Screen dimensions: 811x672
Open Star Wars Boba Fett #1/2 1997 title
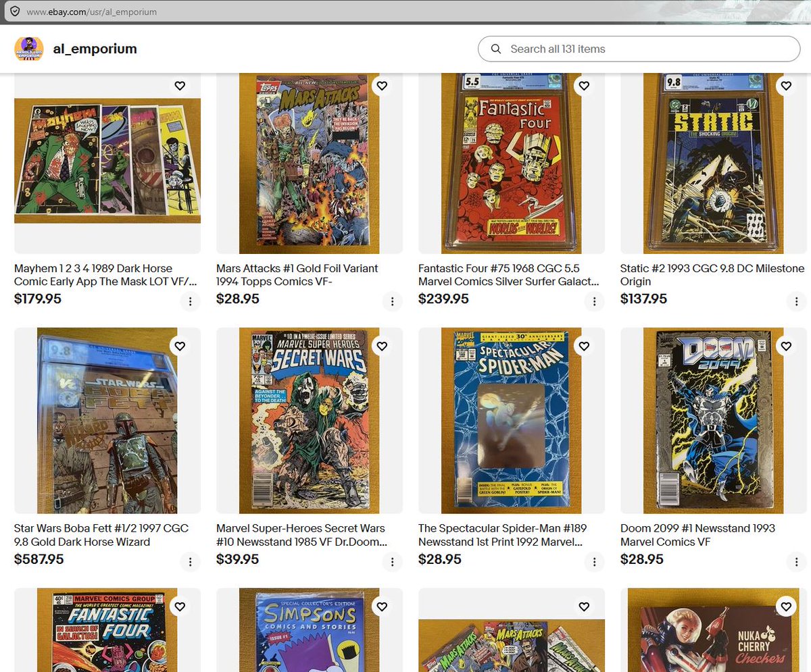(101, 535)
